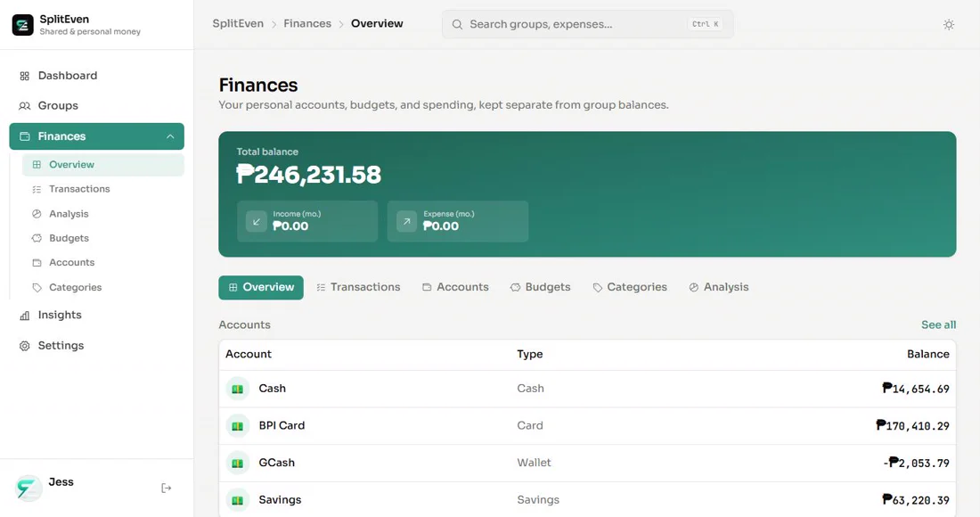The width and height of the screenshot is (980, 517).
Task: Click the Overview breadcrumb item
Action: tap(377, 24)
